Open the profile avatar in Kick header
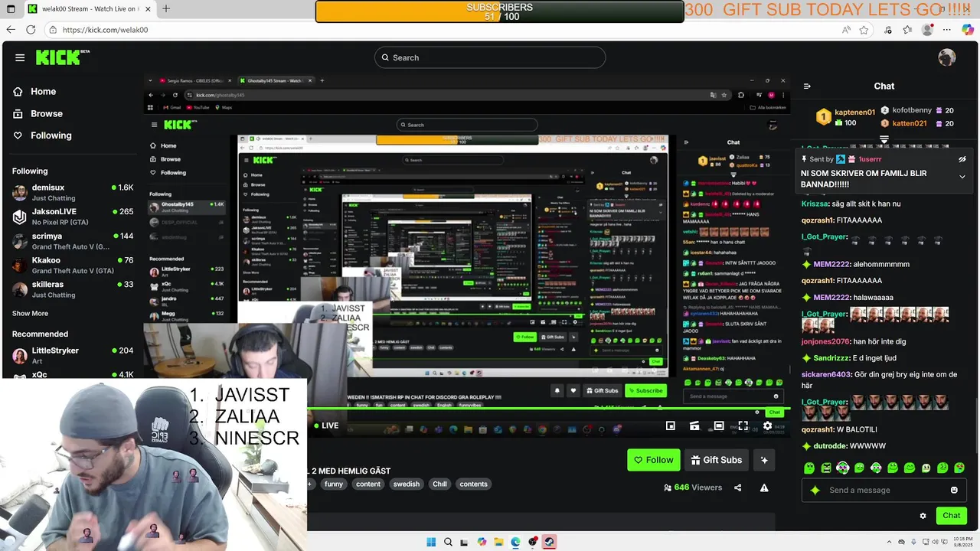Screen dimensions: 980x551 pos(947,57)
